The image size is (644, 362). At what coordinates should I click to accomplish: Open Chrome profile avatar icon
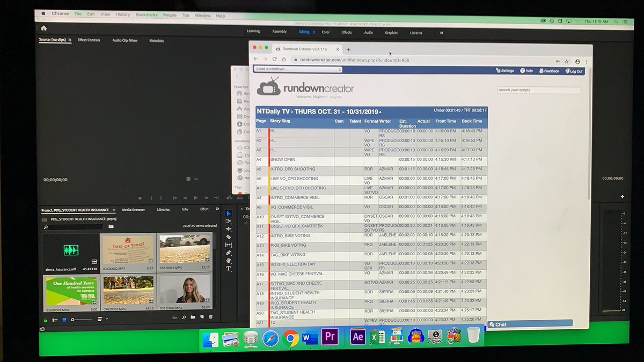tap(577, 62)
